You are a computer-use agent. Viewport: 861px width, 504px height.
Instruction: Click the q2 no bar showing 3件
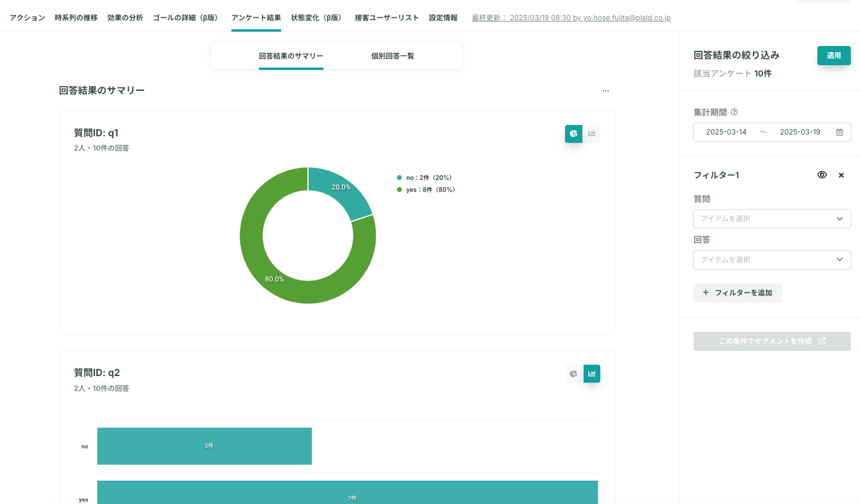204,446
